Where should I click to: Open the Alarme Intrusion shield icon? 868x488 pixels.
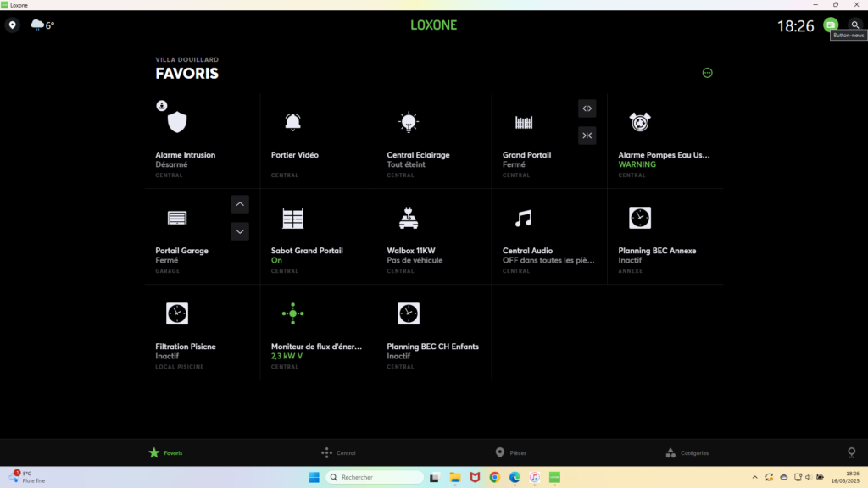(176, 123)
